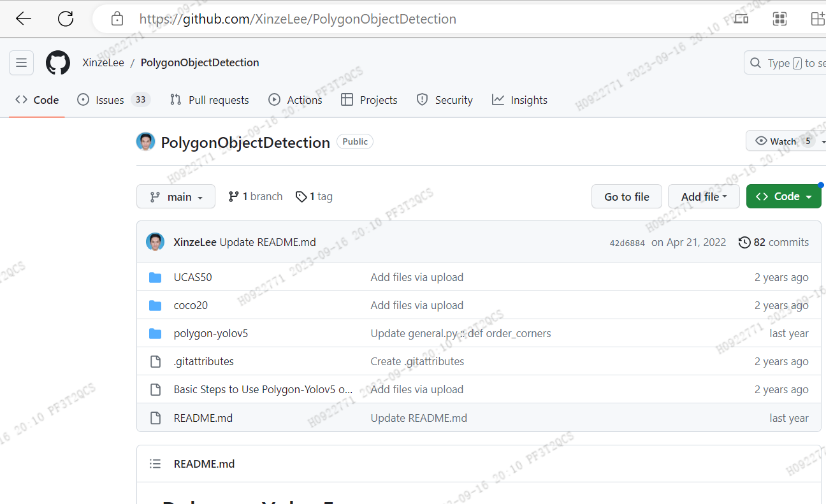Image resolution: width=826 pixels, height=504 pixels.
Task: Click the browser apps grid icon
Action: [x=779, y=19]
